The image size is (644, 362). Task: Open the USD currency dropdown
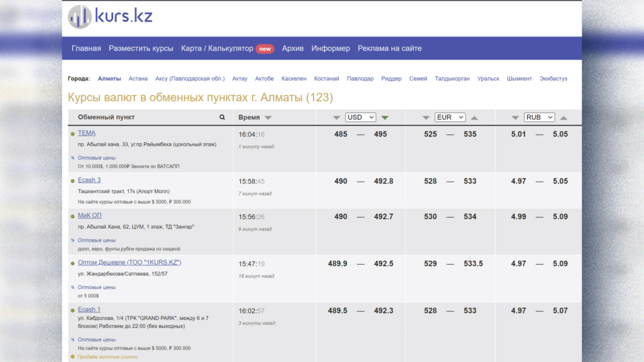click(x=360, y=118)
